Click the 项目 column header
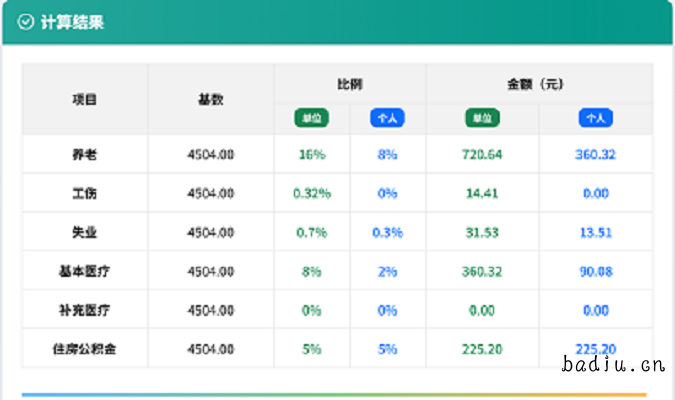The height and width of the screenshot is (400, 675). 85,99
